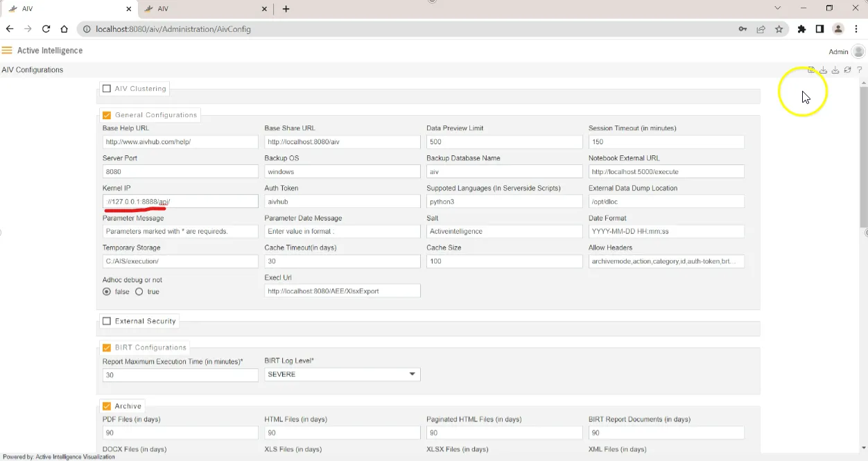This screenshot has height=461, width=868.
Task: Open browser extensions puzzle icon
Action: (802, 29)
